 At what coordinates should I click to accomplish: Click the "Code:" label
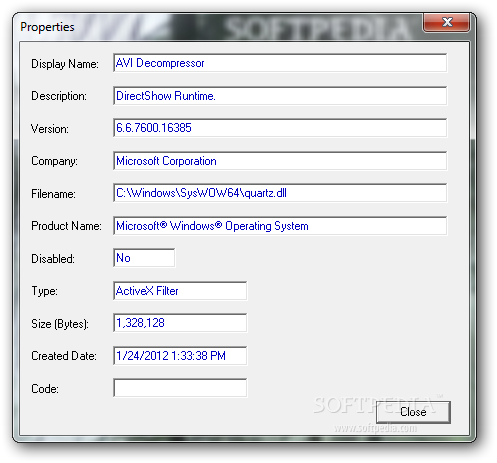click(45, 389)
